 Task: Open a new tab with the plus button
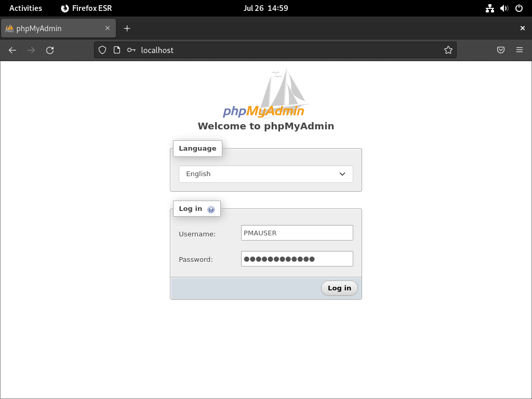(x=127, y=28)
